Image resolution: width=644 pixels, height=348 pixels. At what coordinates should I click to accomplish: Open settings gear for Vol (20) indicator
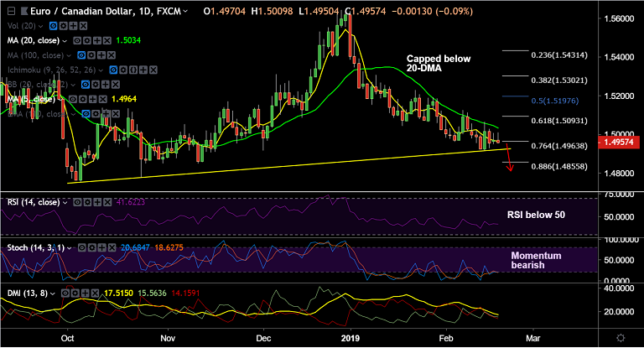pyautogui.click(x=63, y=26)
